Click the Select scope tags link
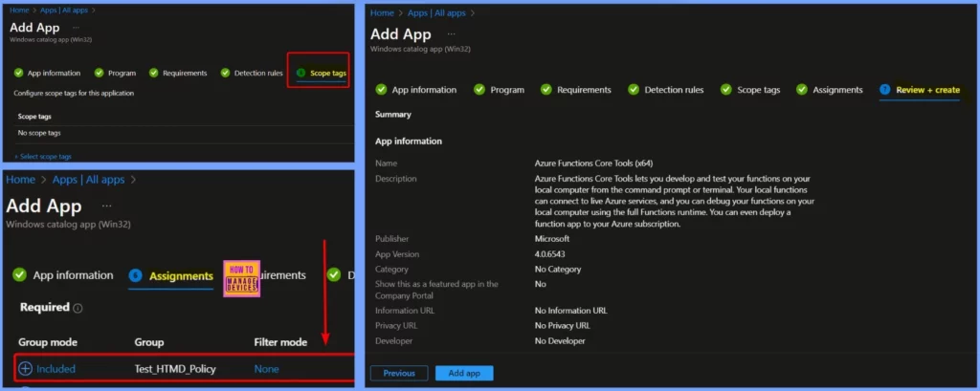The image size is (980, 391). (42, 157)
